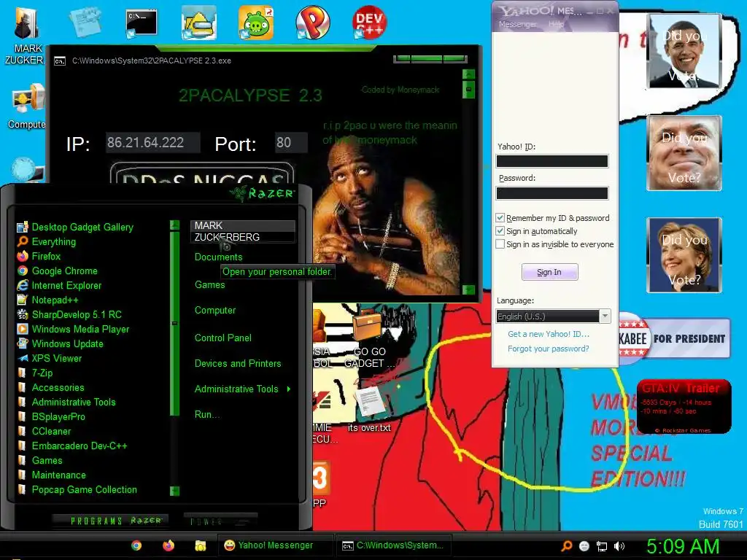Click the file explorer icon on taskbar
The image size is (747, 560).
pos(200,545)
